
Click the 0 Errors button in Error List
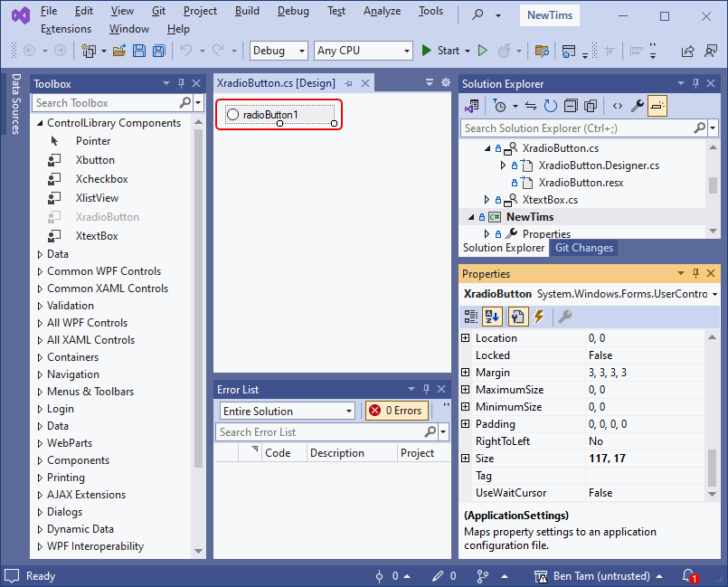[396, 411]
